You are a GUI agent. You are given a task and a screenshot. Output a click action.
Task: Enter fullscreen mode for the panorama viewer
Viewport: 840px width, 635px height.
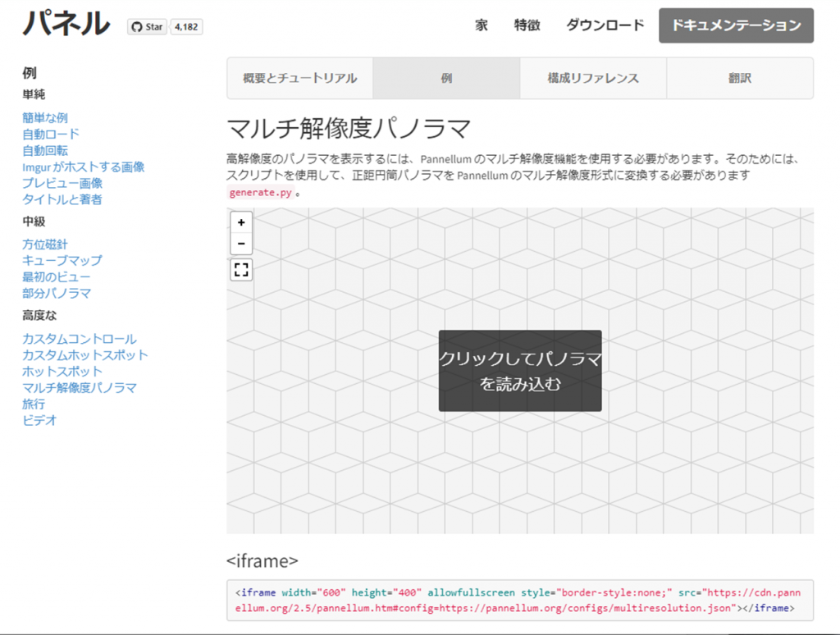click(x=240, y=270)
